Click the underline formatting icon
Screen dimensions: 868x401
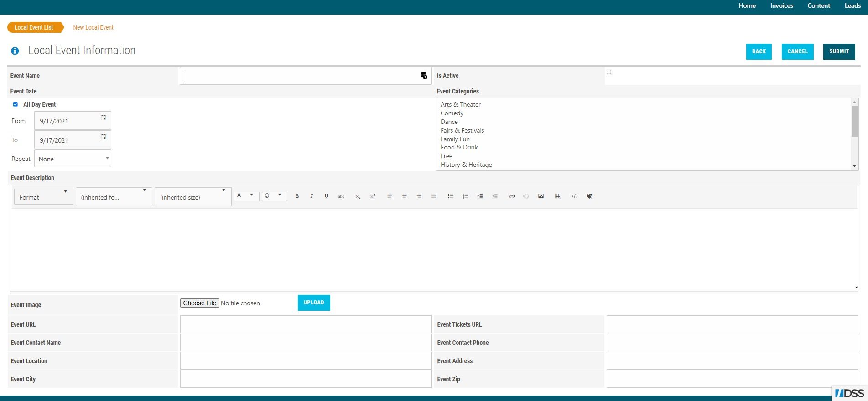(326, 196)
